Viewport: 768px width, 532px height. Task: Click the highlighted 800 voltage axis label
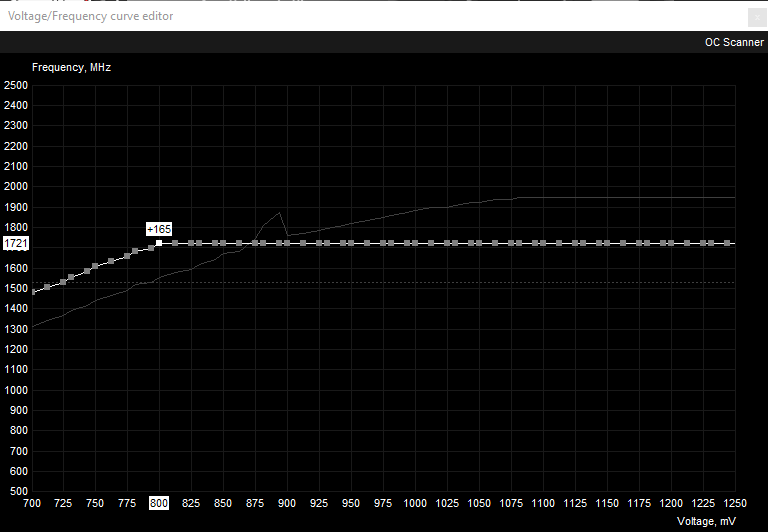point(159,502)
